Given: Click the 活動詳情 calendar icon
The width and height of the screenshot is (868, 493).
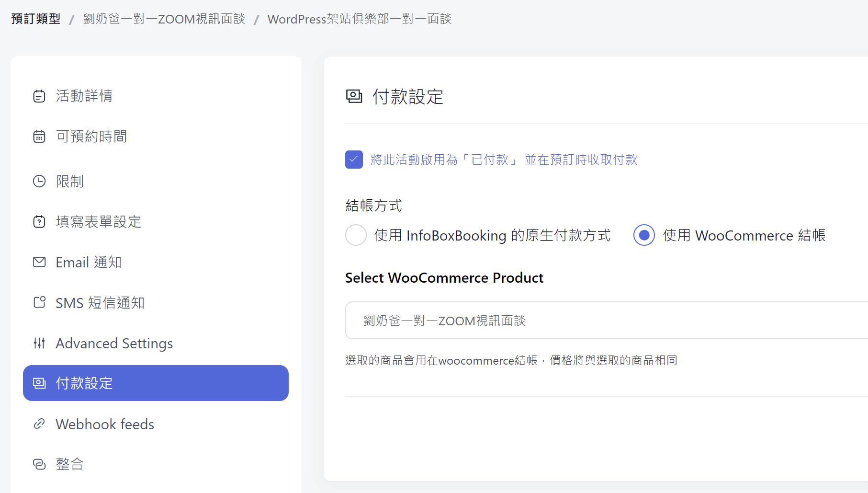Looking at the screenshot, I should click(39, 96).
